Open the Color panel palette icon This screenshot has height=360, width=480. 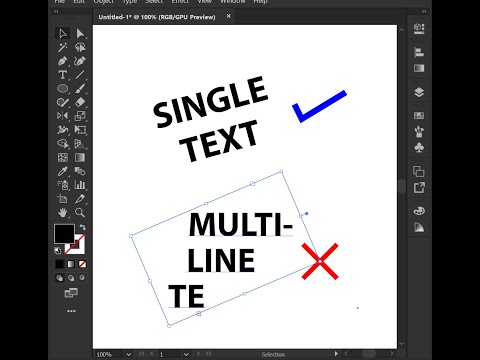(x=419, y=211)
